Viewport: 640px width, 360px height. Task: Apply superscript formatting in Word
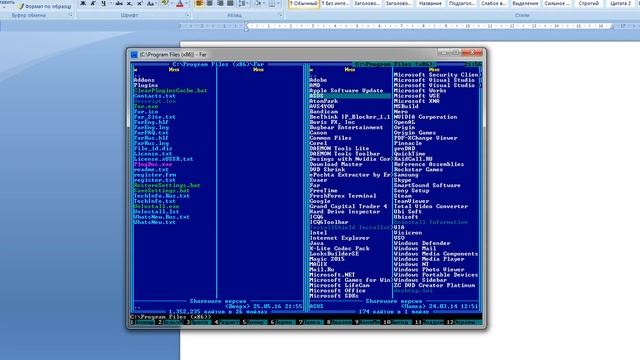pos(140,3)
